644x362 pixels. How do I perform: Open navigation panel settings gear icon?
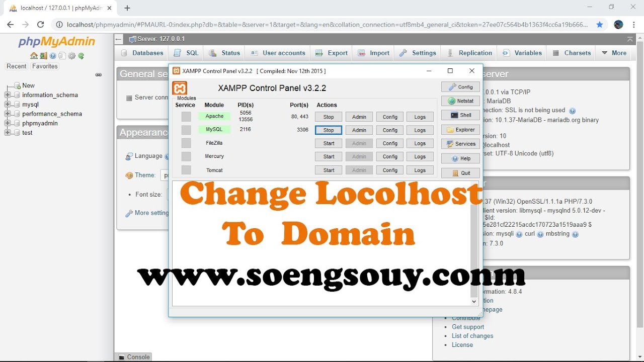click(71, 56)
